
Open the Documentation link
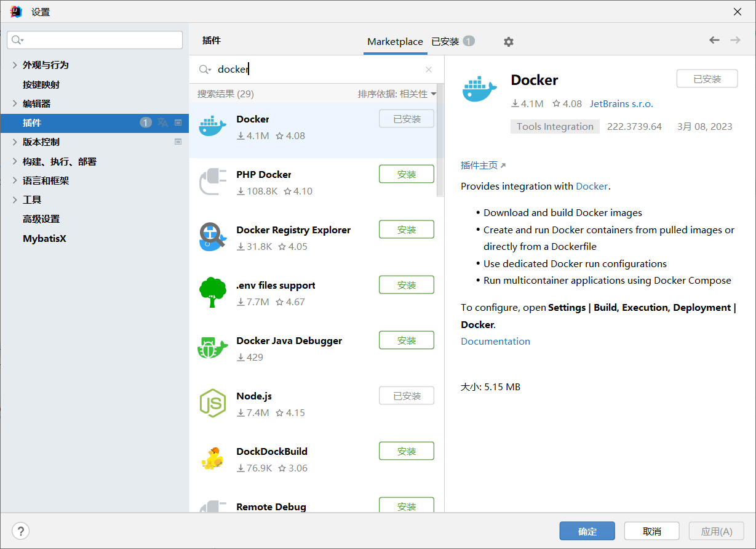coord(495,341)
